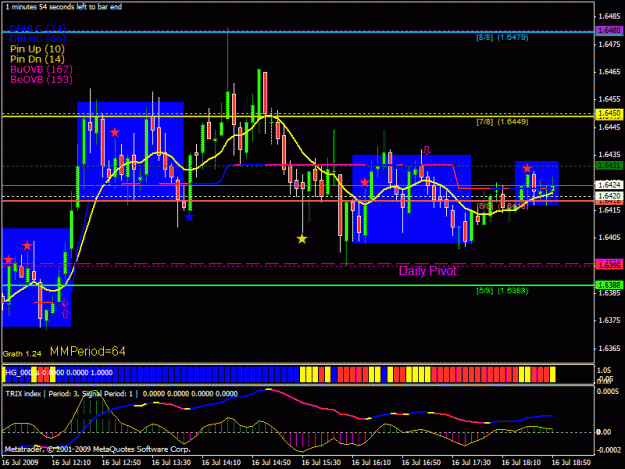Click red star in rightmost small blue box

(527, 169)
